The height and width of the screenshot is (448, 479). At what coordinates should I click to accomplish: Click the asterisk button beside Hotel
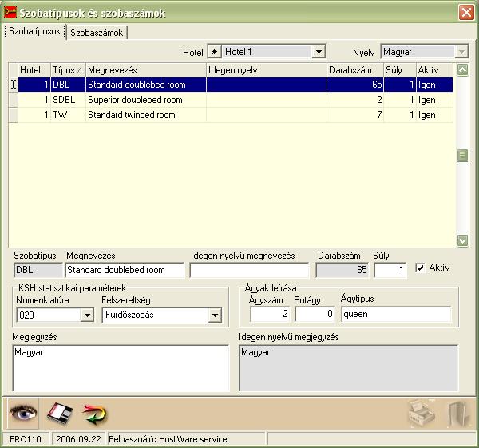point(215,52)
